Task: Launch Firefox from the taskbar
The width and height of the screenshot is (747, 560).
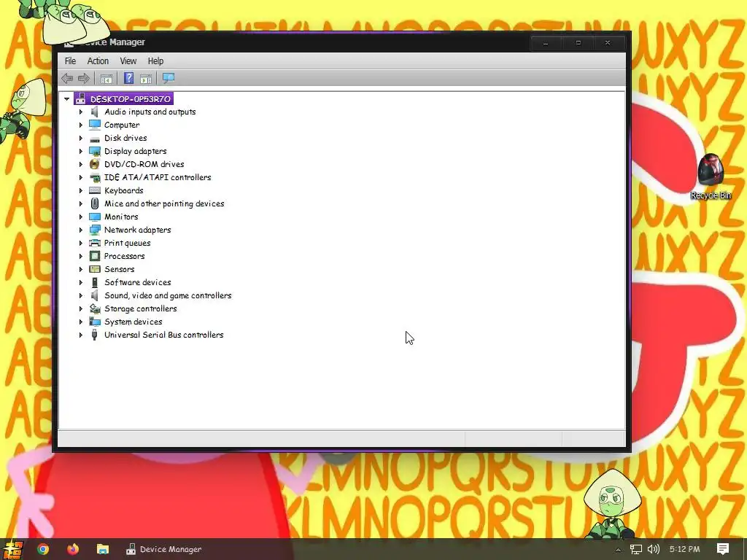Action: click(73, 549)
